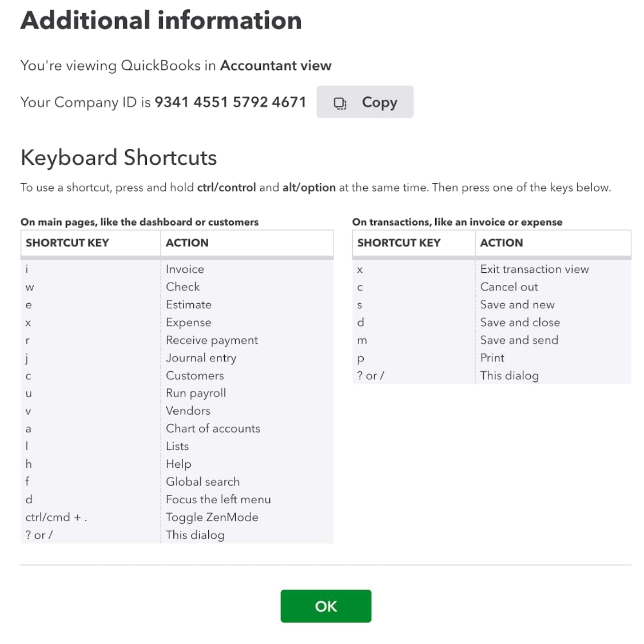This screenshot has width=644, height=644.
Task: Click the ACTION header in main pages table
Action: coord(187,243)
